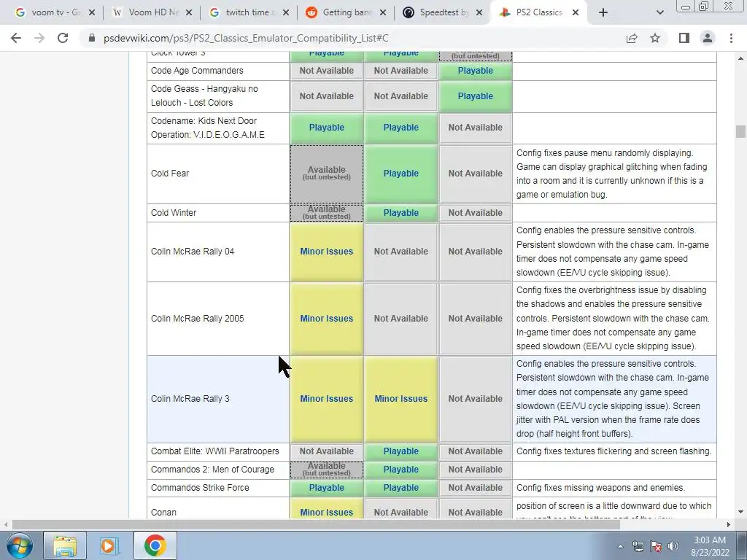The image size is (747, 560).
Task: Open the clock showing 3:03 AM
Action: click(x=710, y=546)
